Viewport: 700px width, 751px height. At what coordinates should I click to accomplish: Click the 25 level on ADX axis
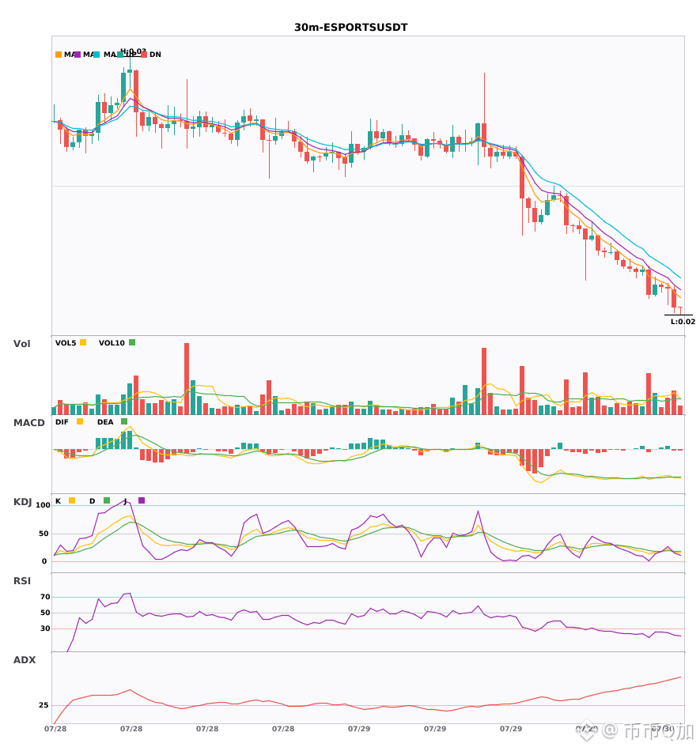pyautogui.click(x=44, y=705)
